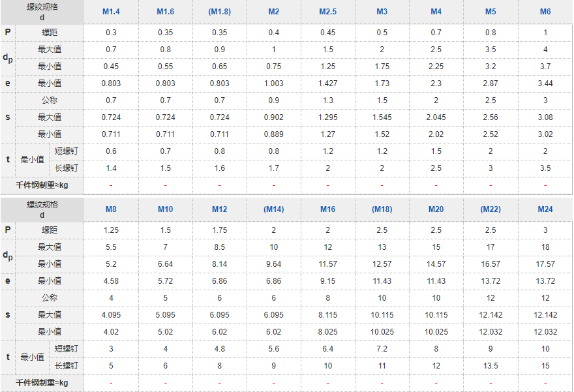Open the (M22) size link
The height and width of the screenshot is (392, 574).
point(491,209)
